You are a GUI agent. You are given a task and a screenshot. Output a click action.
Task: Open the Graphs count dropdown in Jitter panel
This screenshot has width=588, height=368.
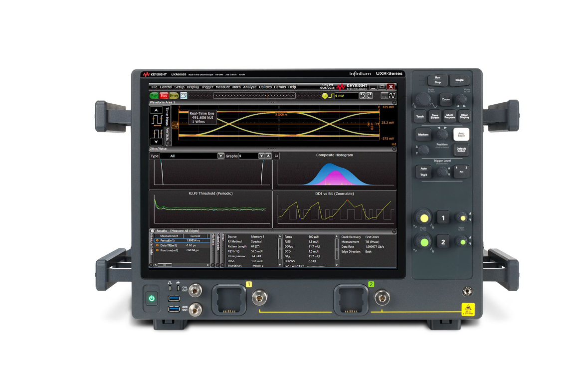(x=261, y=156)
